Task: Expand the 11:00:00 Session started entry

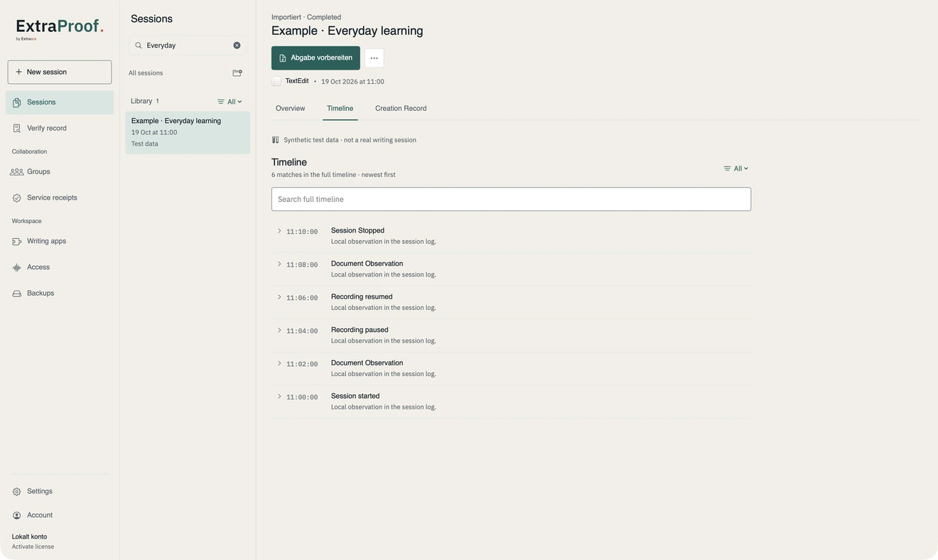Action: click(x=279, y=397)
